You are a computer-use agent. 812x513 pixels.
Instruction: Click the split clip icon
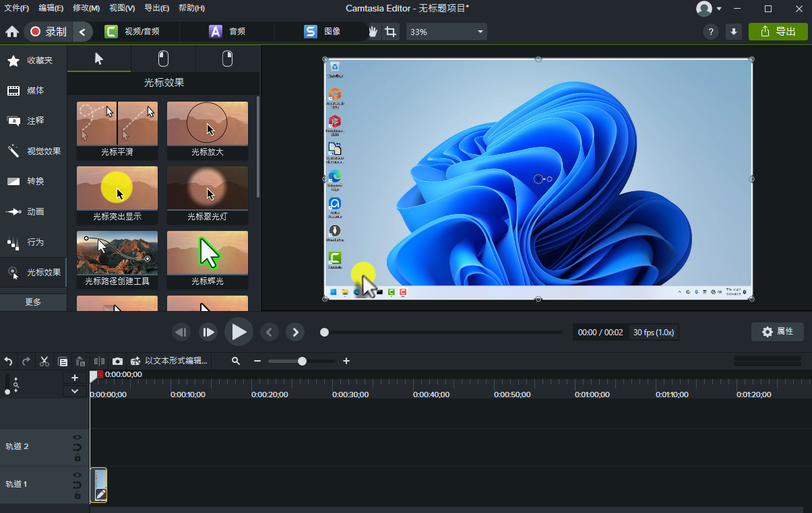(99, 362)
